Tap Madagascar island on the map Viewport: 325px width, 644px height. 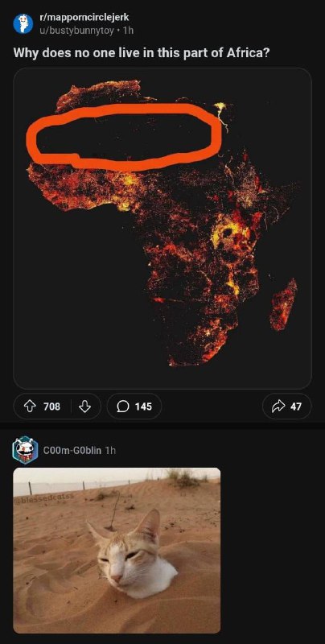click(x=283, y=304)
